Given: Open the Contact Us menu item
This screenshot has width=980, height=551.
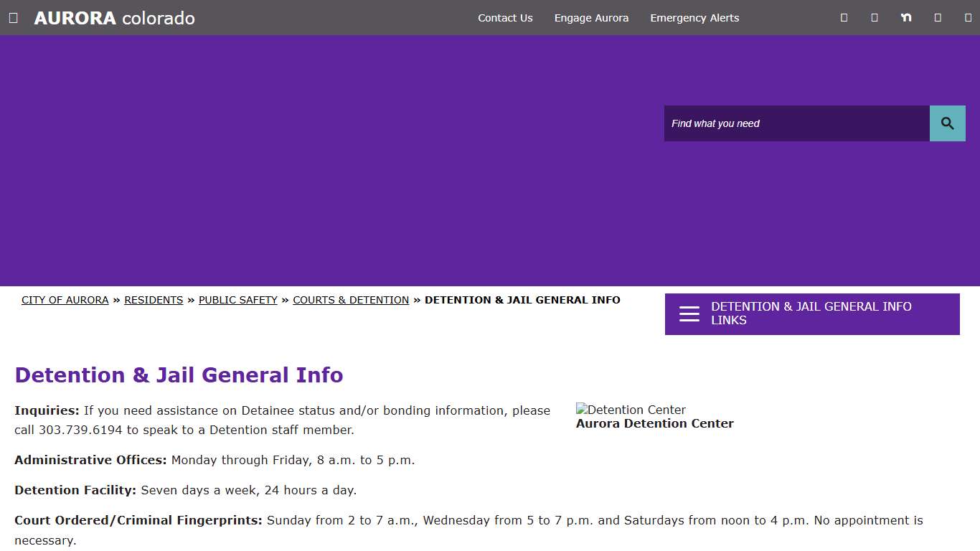Looking at the screenshot, I should (505, 18).
